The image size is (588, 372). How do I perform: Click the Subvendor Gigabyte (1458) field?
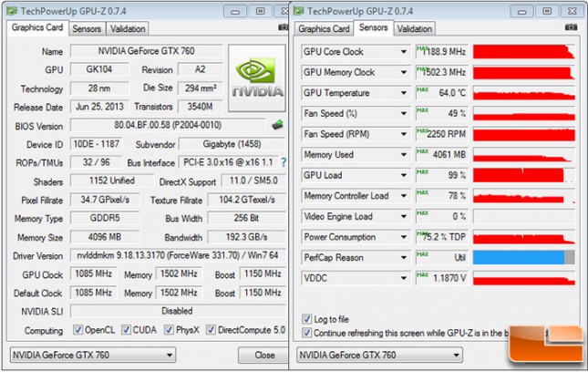click(232, 144)
